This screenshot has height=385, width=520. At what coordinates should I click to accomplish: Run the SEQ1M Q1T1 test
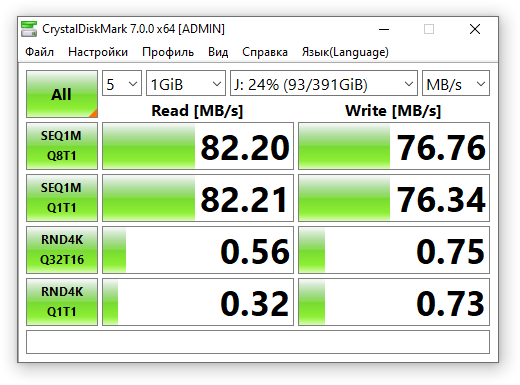tap(62, 198)
